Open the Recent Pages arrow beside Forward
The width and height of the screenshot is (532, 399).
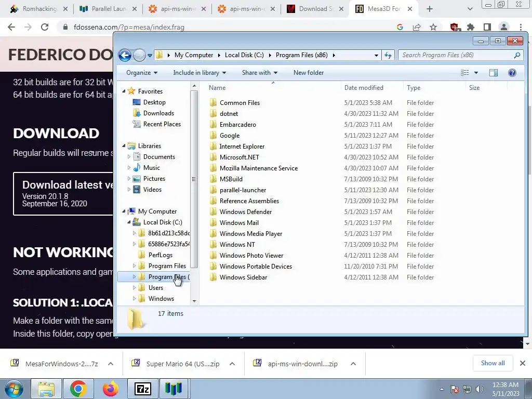tap(150, 55)
